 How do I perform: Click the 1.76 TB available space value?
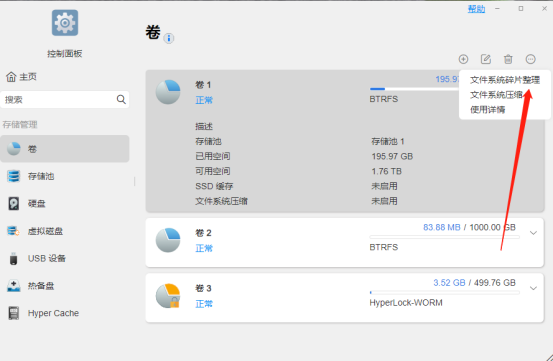coord(387,171)
